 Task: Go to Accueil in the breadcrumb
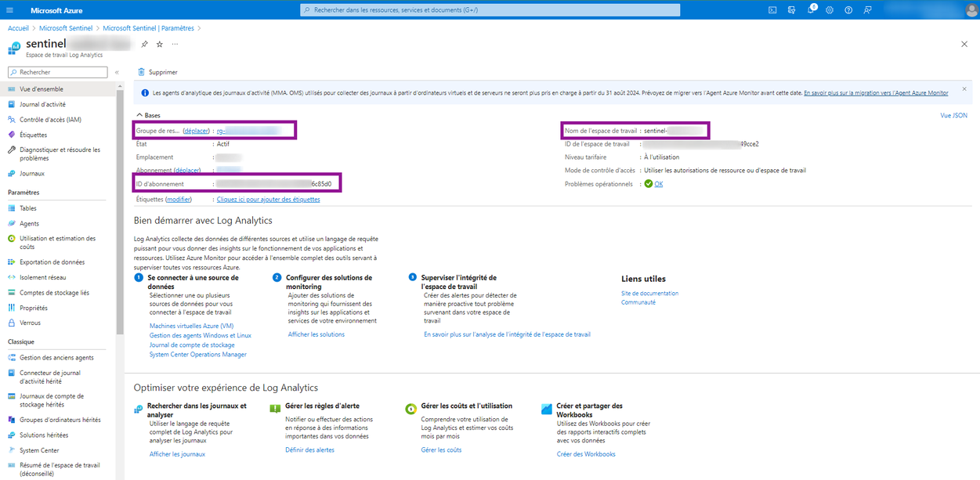pos(19,28)
